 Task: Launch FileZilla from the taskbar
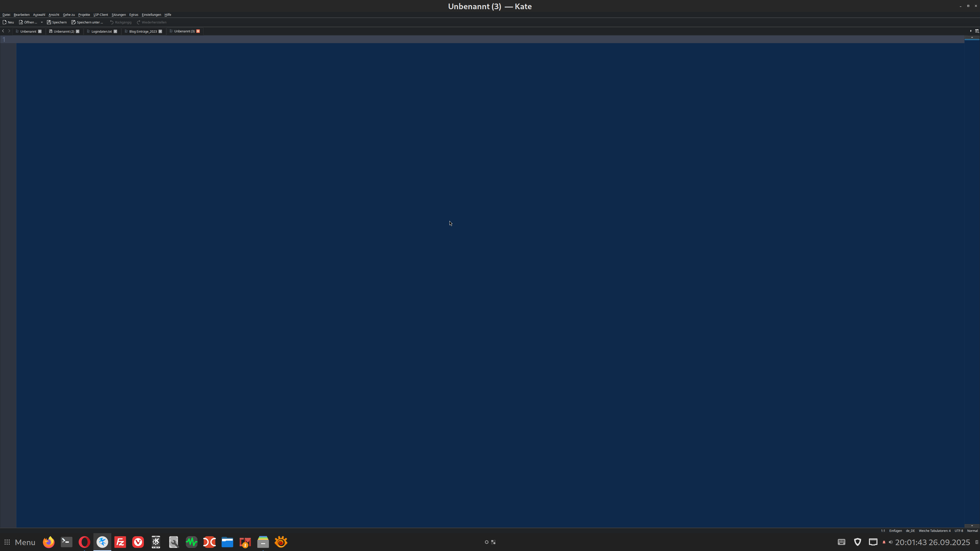point(120,542)
